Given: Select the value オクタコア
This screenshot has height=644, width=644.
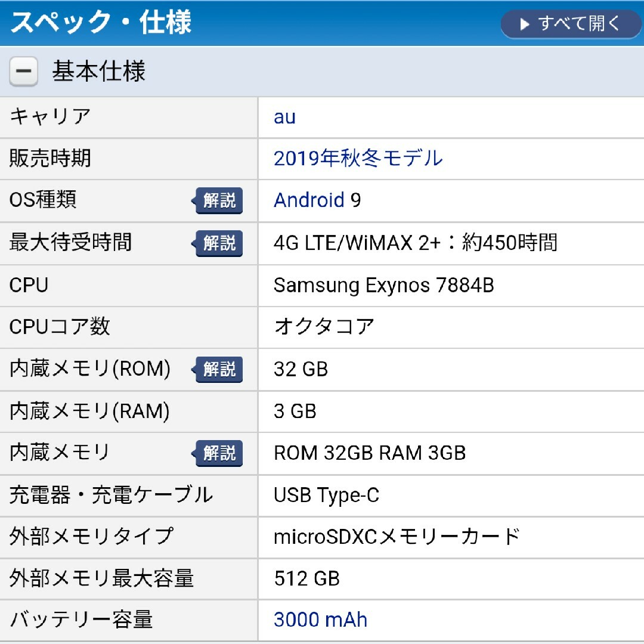Looking at the screenshot, I should [x=324, y=327].
